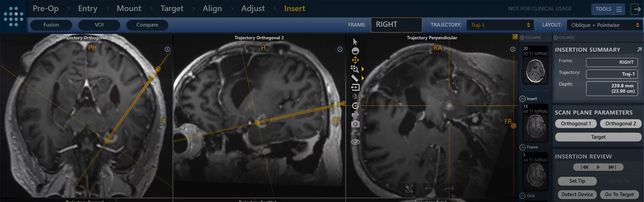The width and height of the screenshot is (644, 202).
Task: Go to the Target workflow step
Action: coord(172,8)
